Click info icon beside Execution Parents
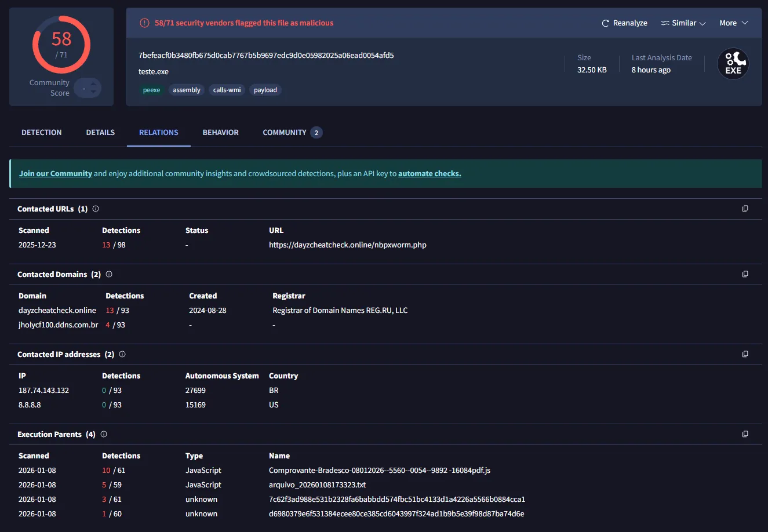The image size is (768, 532). [x=104, y=434]
